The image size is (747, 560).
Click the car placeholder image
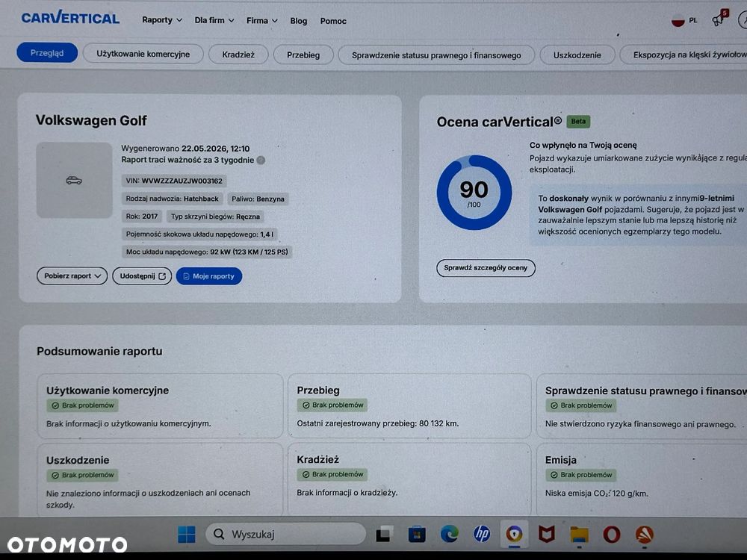pos(74,180)
